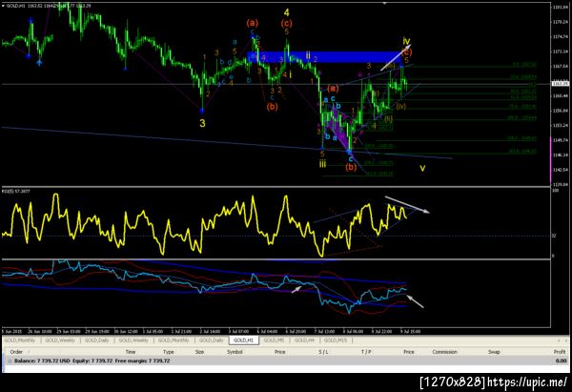Open the GOLD,H1 chart title dropdown triangle

3,6
